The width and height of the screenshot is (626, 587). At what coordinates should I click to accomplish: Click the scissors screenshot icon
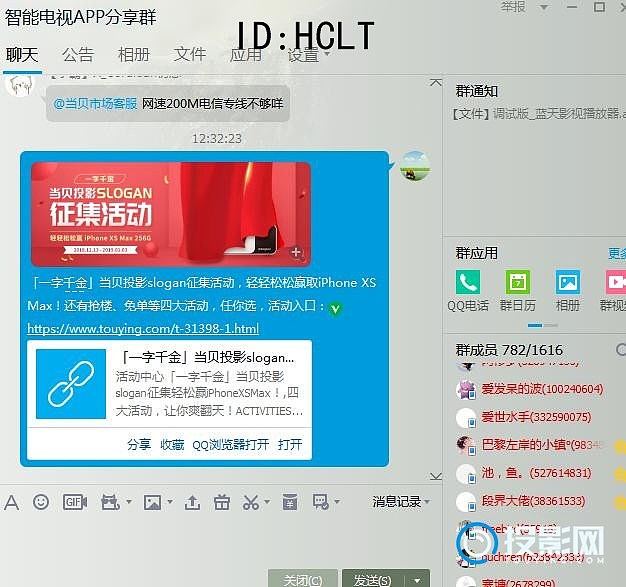[251, 502]
